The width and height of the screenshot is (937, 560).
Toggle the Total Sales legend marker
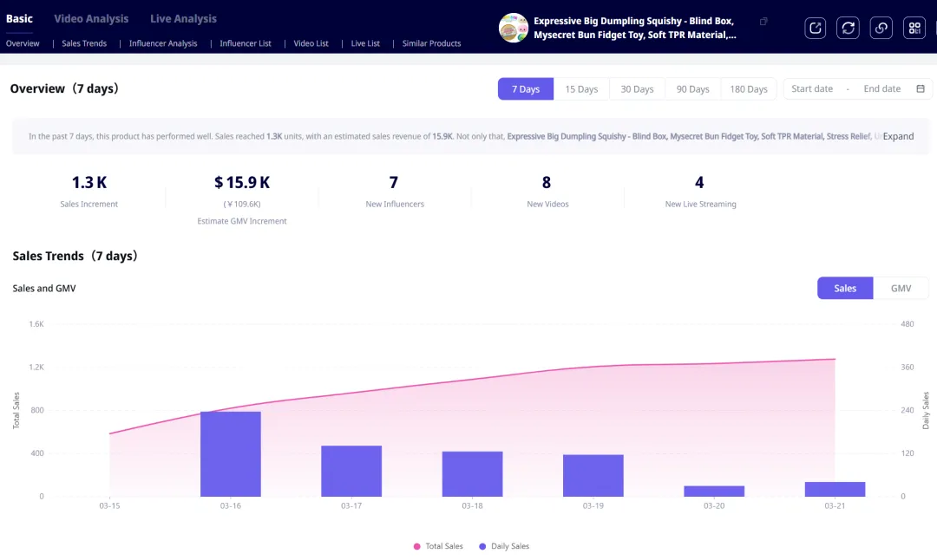coord(417,546)
